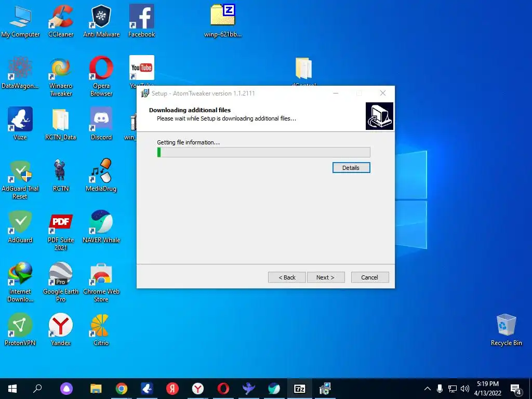The image size is (532, 399).
Task: Select the DataWagon desktop shortcut
Action: 20,73
